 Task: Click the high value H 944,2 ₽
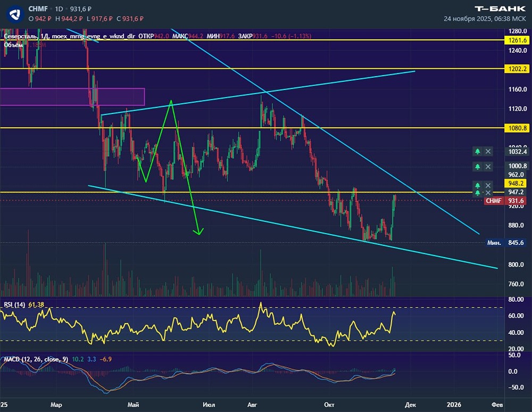coord(69,19)
